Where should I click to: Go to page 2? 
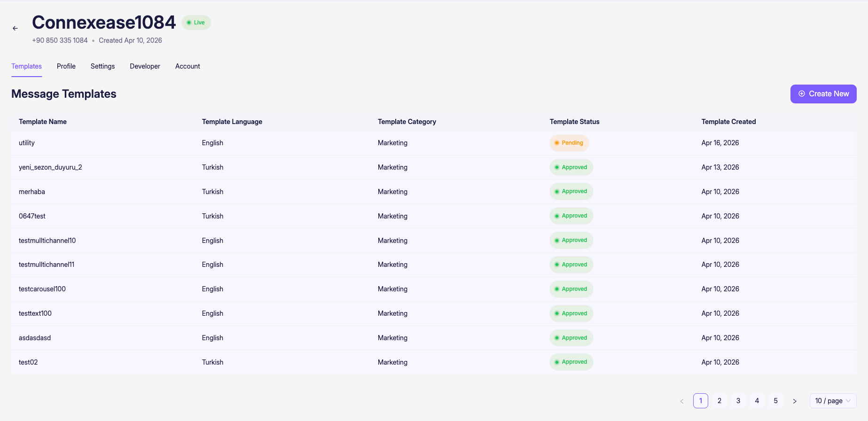pos(719,401)
